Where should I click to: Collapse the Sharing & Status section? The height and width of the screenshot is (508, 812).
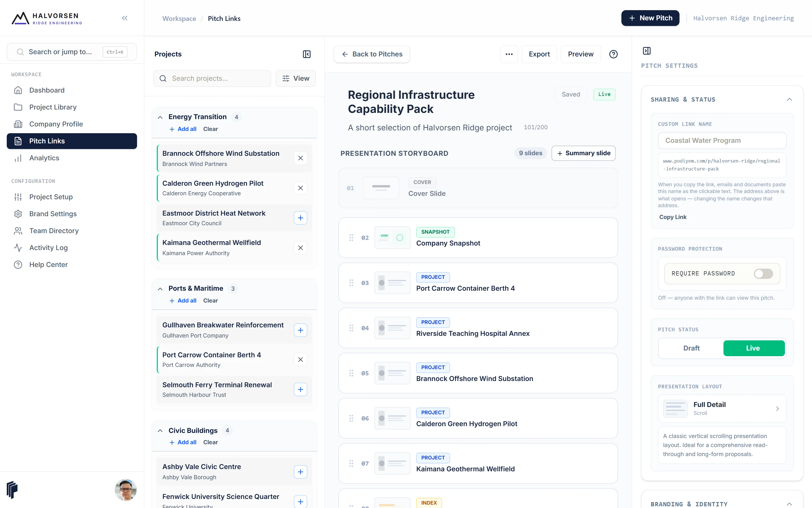(789, 99)
